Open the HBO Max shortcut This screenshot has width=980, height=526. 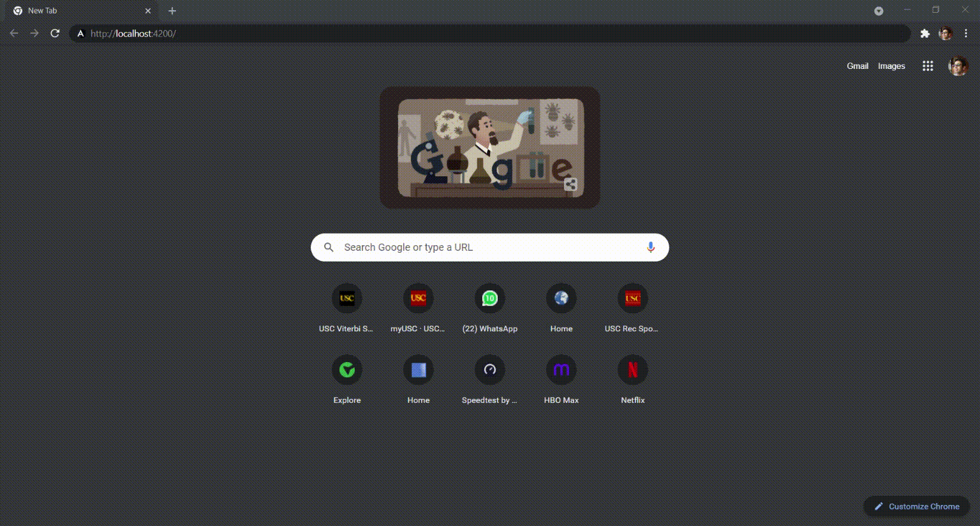[561, 380]
